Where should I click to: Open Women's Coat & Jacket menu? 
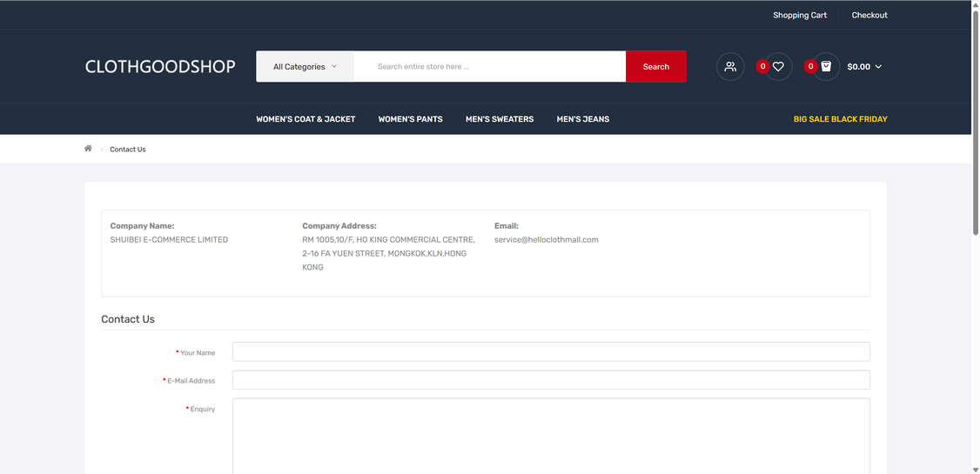pos(305,119)
